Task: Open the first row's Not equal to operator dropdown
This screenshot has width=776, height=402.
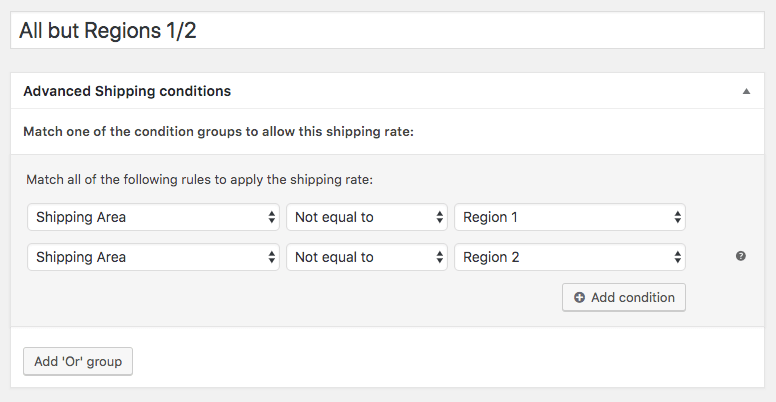Action: pos(367,217)
